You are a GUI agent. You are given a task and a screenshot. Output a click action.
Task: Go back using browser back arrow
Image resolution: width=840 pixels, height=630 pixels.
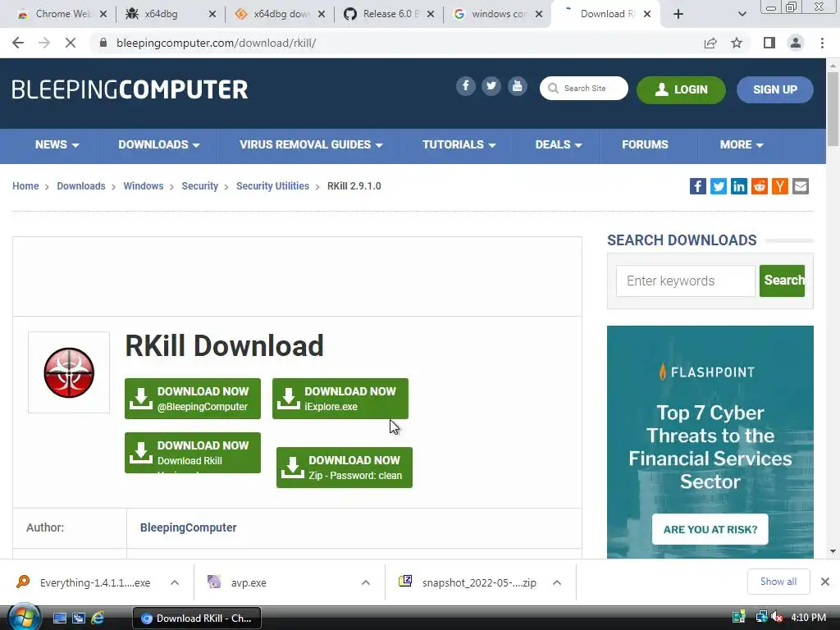pyautogui.click(x=18, y=43)
